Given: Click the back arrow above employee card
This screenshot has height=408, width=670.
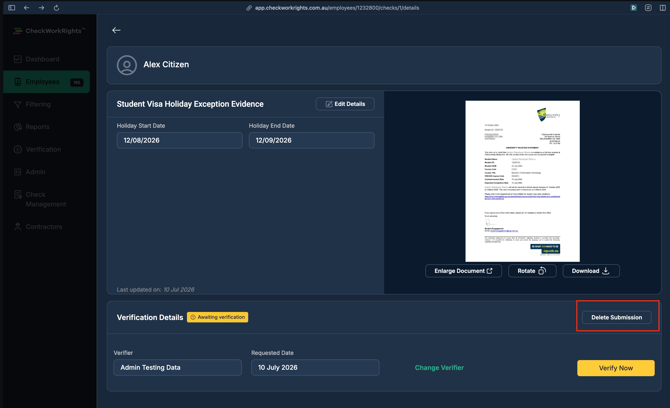Looking at the screenshot, I should coord(116,30).
